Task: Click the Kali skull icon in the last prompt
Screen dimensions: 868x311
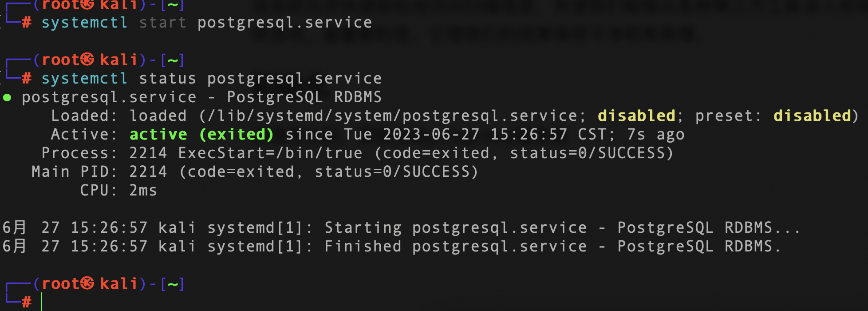Action: tap(87, 283)
